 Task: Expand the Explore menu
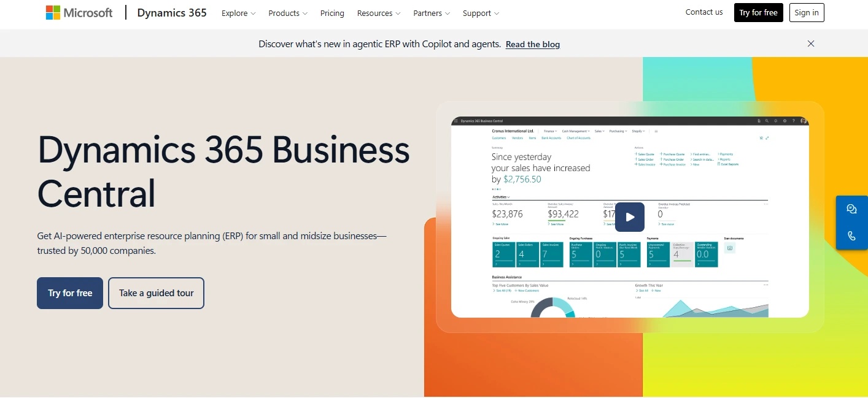pos(239,13)
